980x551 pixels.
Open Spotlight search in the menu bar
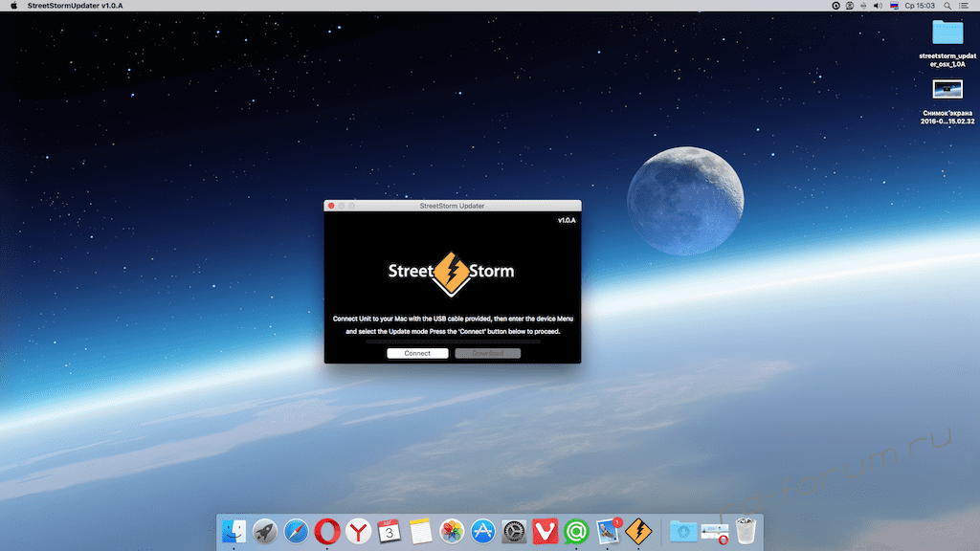coord(947,6)
